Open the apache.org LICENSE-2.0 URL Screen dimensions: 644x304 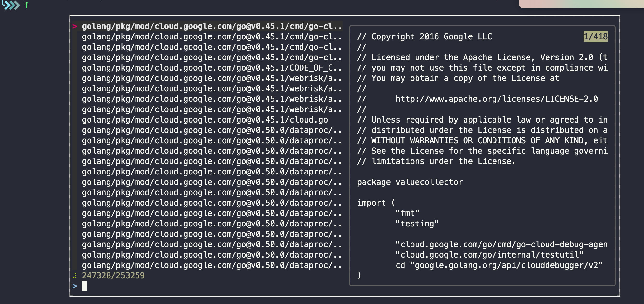[x=496, y=99]
